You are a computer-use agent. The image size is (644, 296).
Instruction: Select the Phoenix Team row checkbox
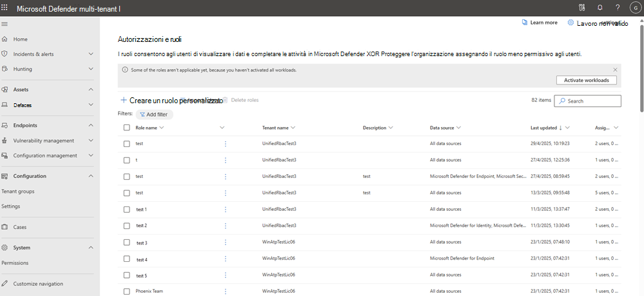126,291
